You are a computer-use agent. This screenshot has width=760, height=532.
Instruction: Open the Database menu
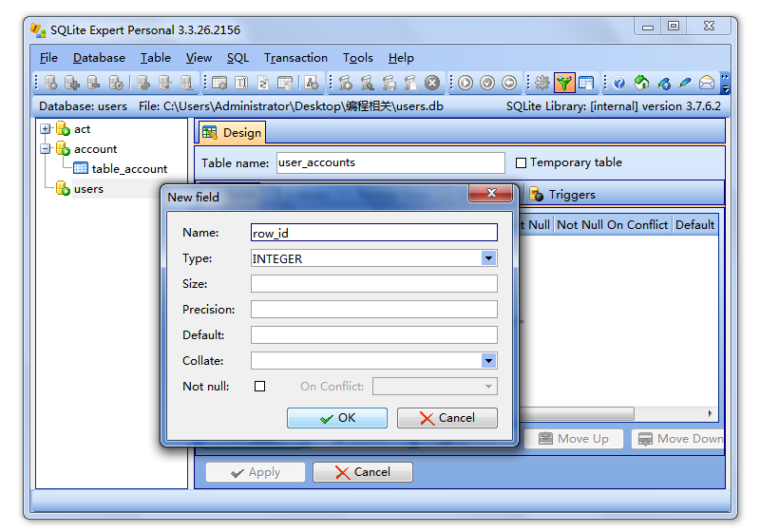99,58
